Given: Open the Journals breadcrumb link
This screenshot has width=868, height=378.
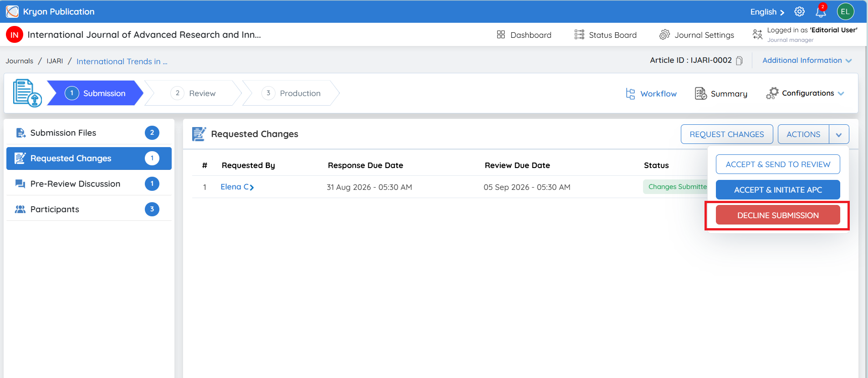Looking at the screenshot, I should point(20,61).
